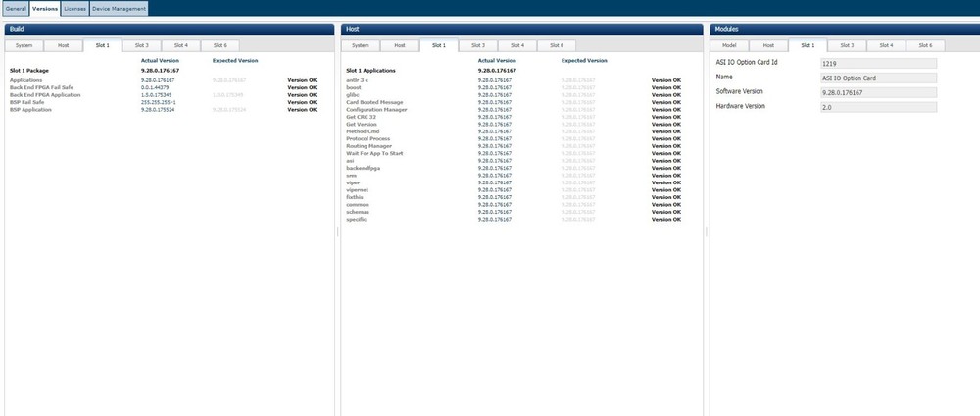Select Slot 3 tab in Modules panel
The image size is (980, 416).
pyautogui.click(x=847, y=45)
